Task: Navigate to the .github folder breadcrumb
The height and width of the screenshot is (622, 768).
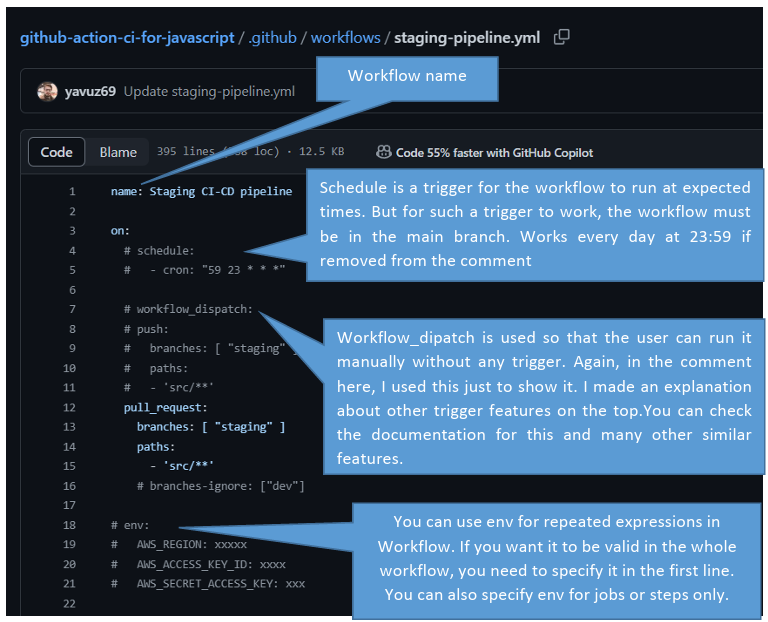Action: tap(272, 38)
